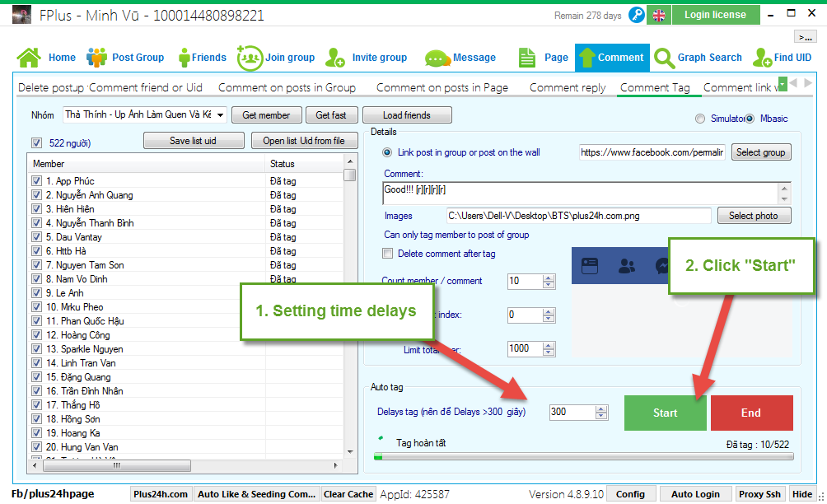Click the Auto Login button
This screenshot has height=504, width=827.
[696, 494]
